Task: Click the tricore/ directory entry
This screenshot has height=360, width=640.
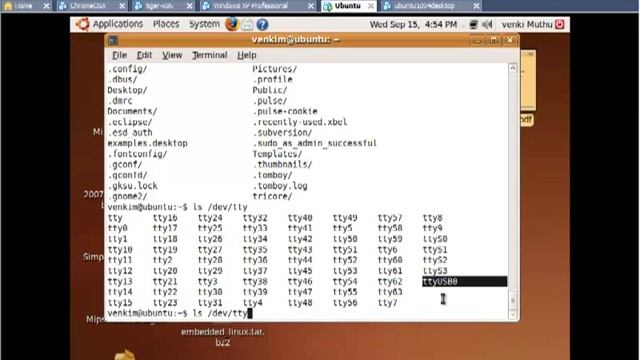Action: 272,196
